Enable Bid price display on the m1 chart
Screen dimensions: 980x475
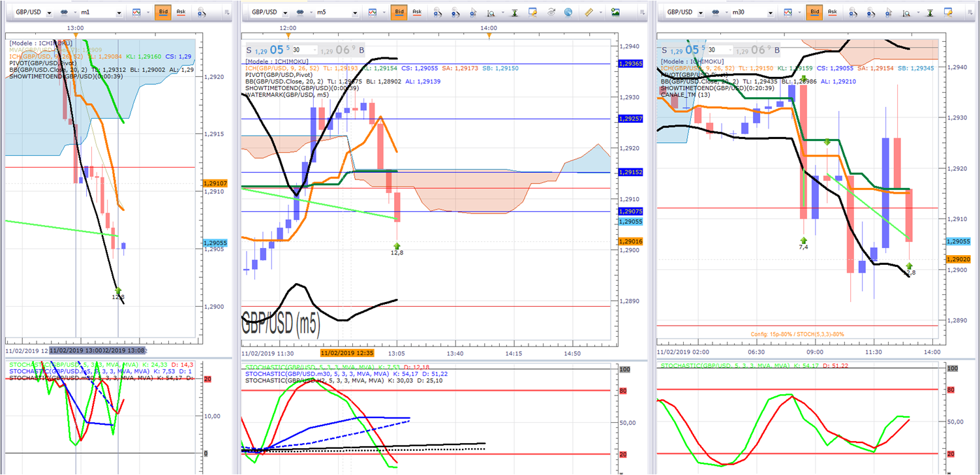[162, 12]
